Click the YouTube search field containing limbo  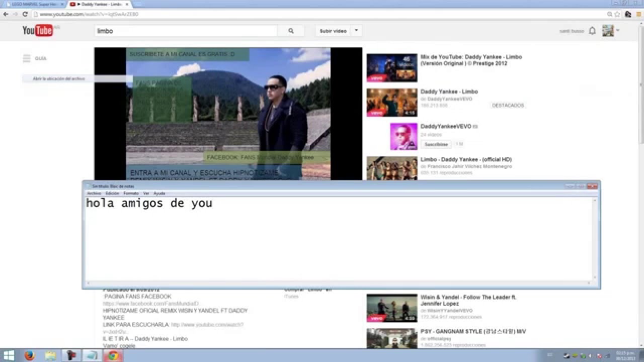(x=186, y=31)
